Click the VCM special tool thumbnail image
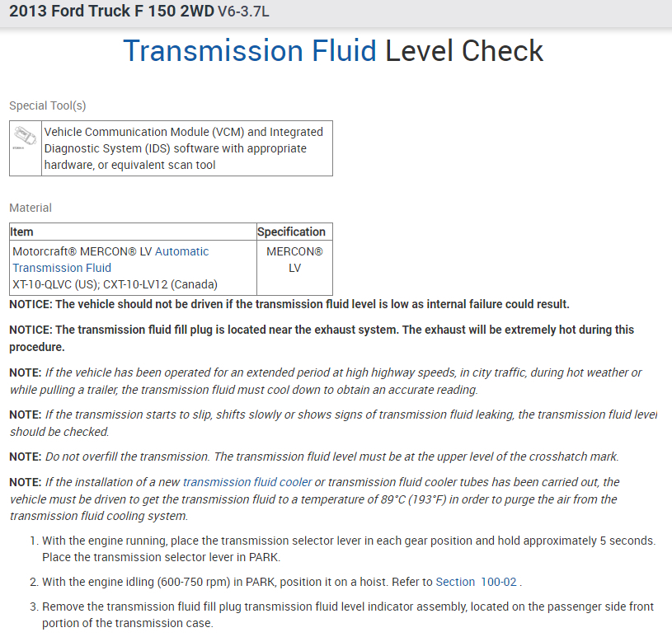 (25, 137)
